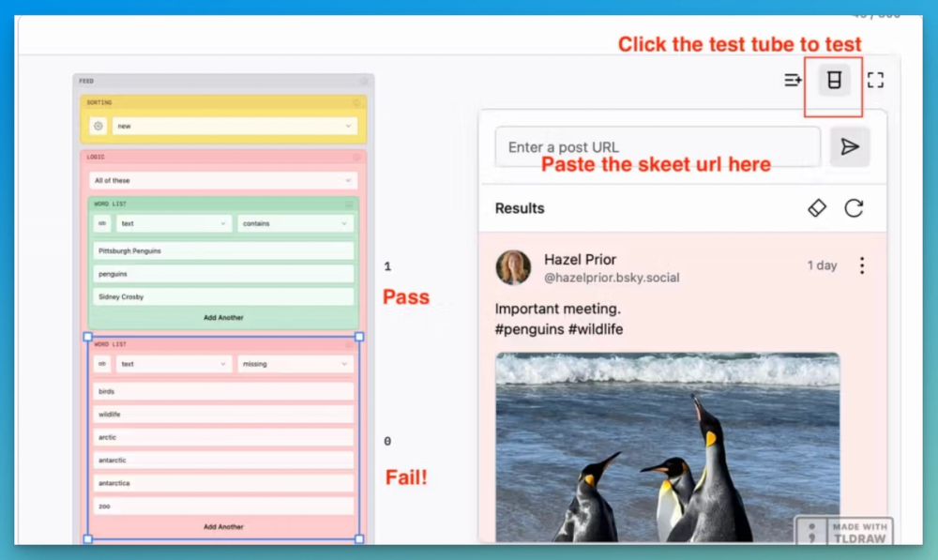Open the 'text' dropdown beside 'contains'
938x560 pixels.
point(174,223)
